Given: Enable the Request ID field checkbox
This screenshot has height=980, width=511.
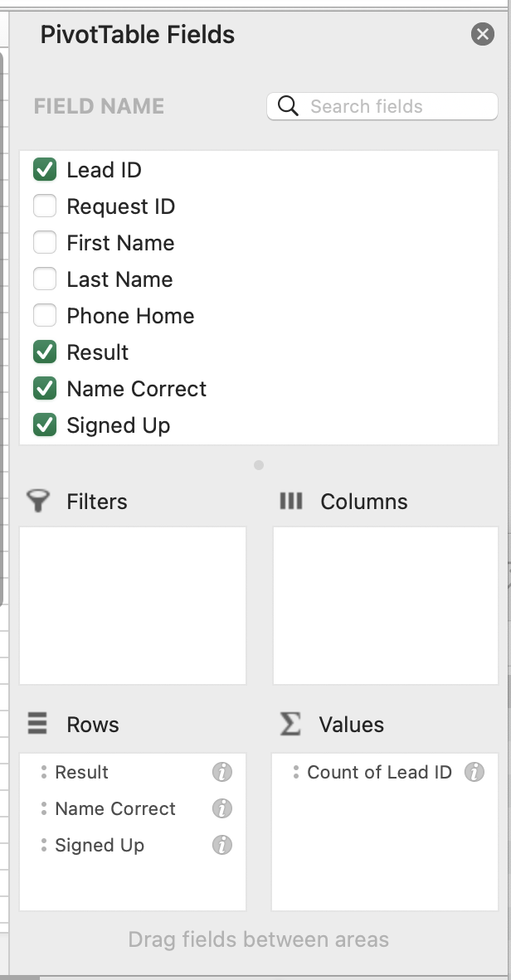Looking at the screenshot, I should coord(45,206).
